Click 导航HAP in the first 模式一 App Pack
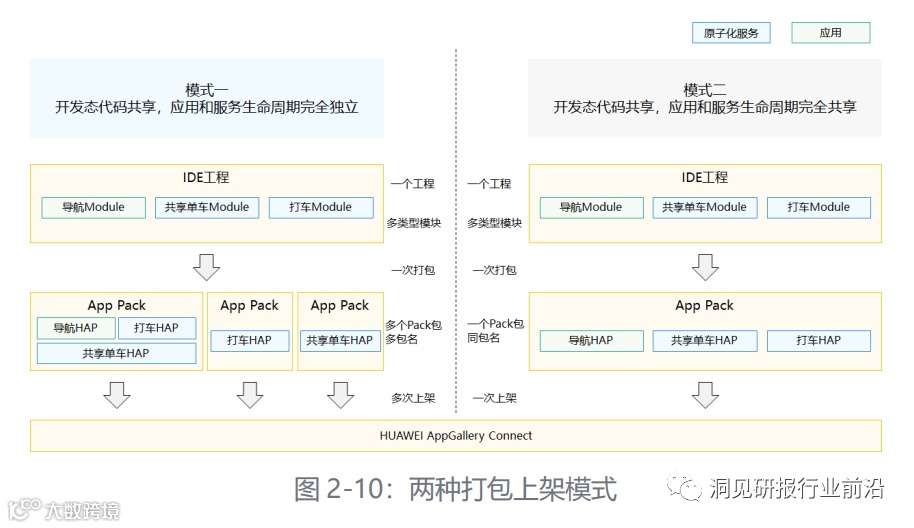Screen dimensions: 914x528 pyautogui.click(x=76, y=328)
